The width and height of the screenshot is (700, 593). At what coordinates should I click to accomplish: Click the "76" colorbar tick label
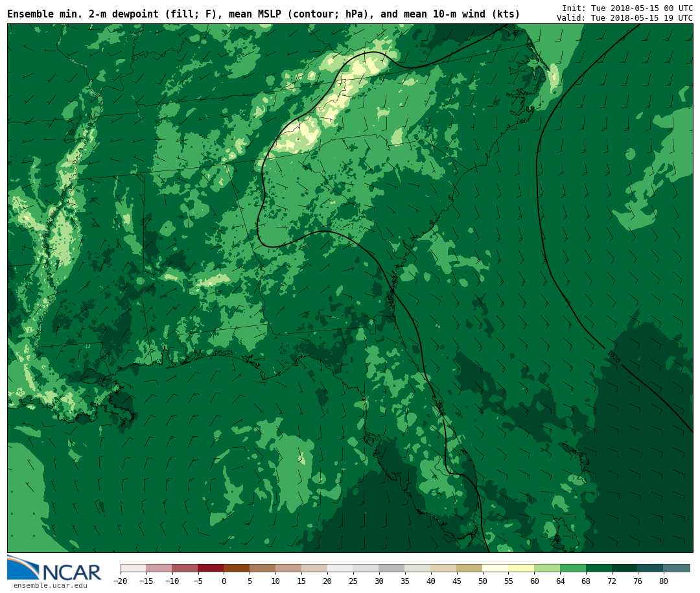(638, 581)
